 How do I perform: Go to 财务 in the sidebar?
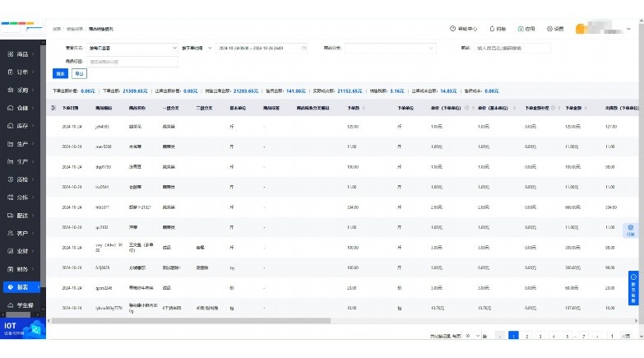pyautogui.click(x=21, y=269)
